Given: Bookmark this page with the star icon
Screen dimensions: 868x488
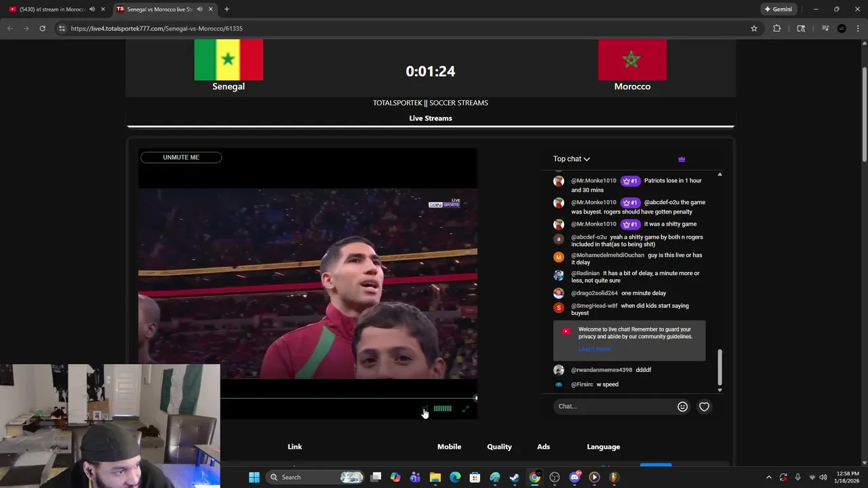Looking at the screenshot, I should coord(753,28).
